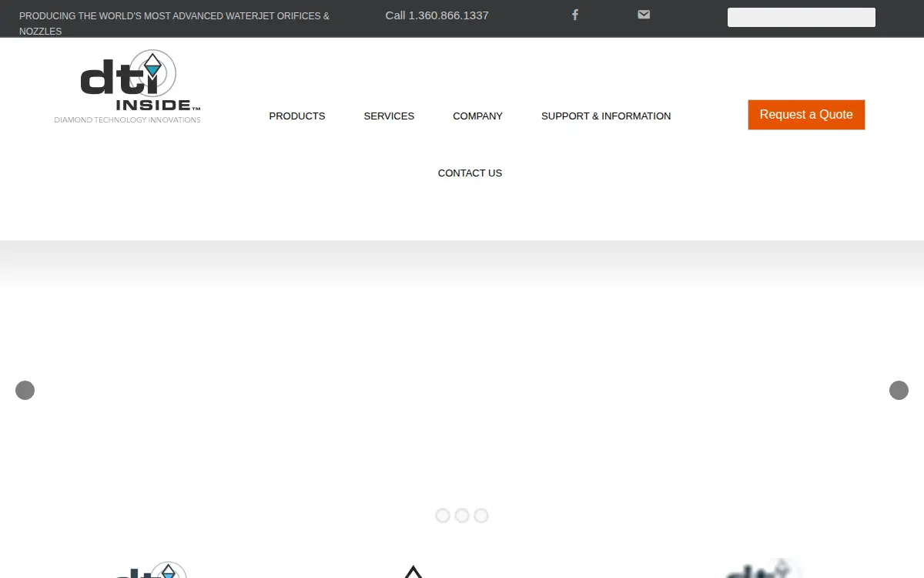The width and height of the screenshot is (924, 578).
Task: Open the Services menu
Action: tap(389, 116)
